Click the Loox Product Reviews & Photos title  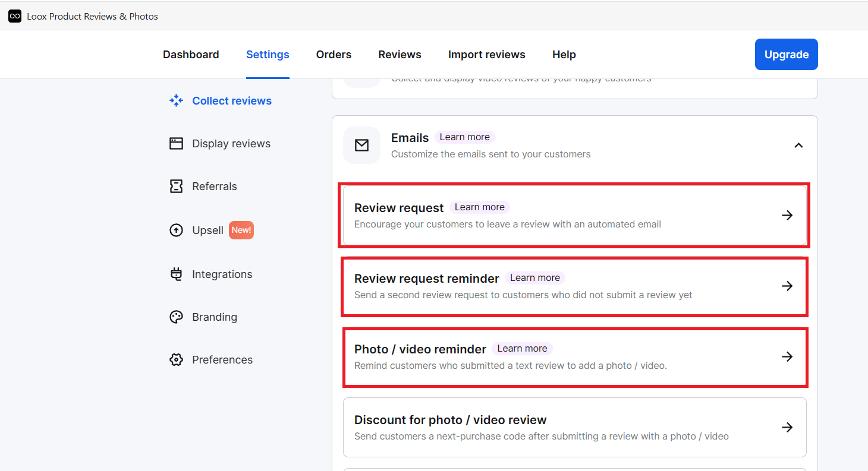(x=92, y=17)
